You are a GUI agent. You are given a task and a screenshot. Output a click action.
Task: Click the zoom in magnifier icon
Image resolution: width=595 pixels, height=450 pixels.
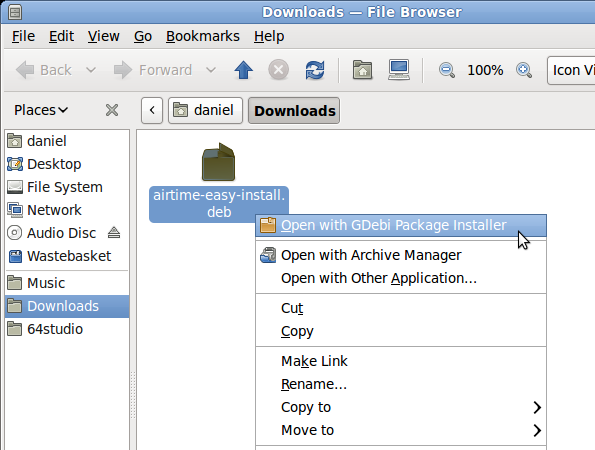pyautogui.click(x=524, y=70)
